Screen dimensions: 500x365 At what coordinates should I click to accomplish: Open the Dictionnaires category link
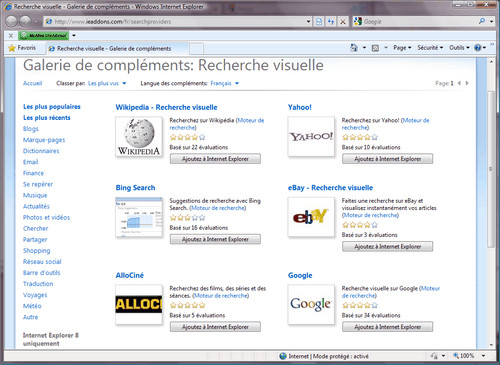tap(41, 151)
